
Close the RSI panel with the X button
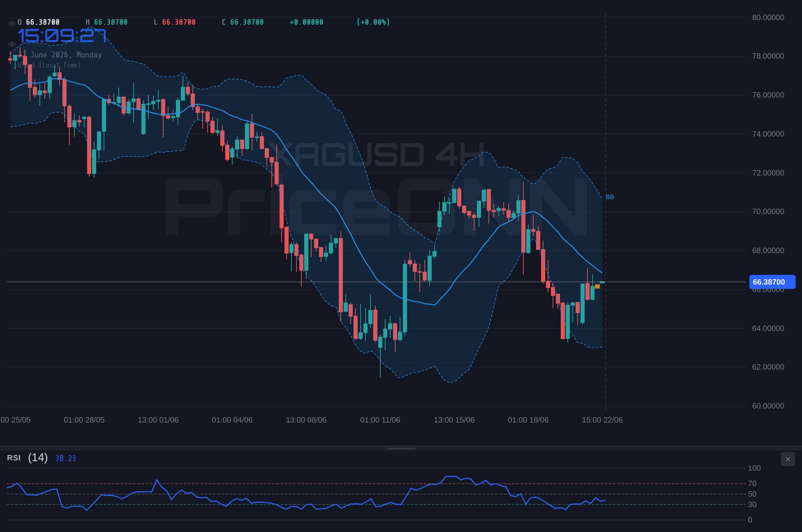coord(788,459)
